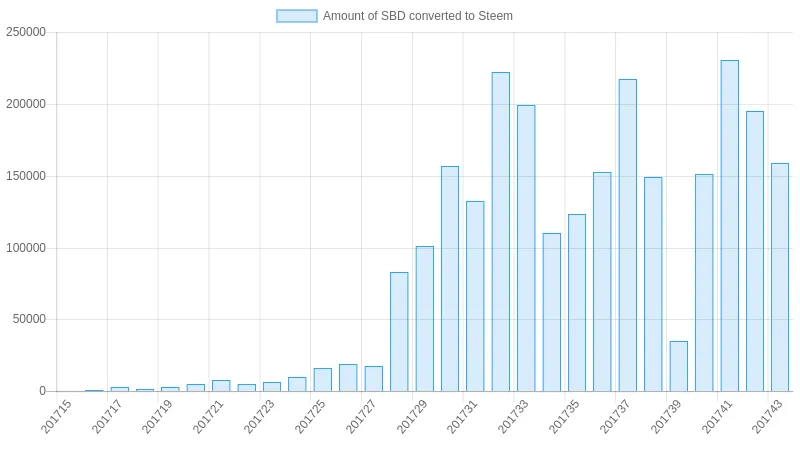The width and height of the screenshot is (800, 450).
Task: Click the 201725 x-axis label
Action: click(x=310, y=416)
